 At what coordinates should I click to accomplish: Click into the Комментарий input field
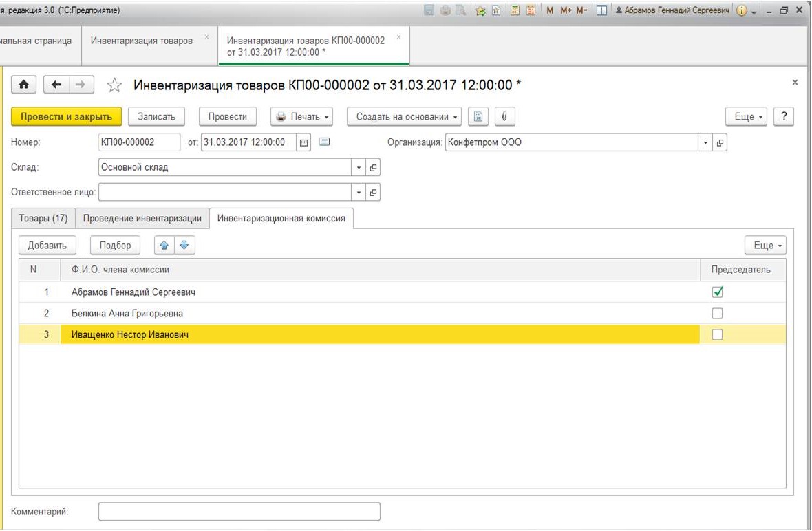click(239, 511)
